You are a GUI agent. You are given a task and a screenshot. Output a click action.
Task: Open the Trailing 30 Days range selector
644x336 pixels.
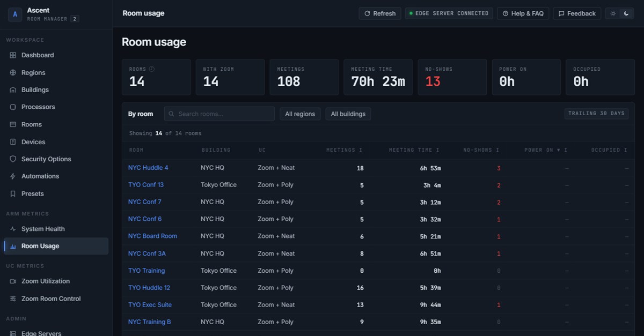click(596, 114)
